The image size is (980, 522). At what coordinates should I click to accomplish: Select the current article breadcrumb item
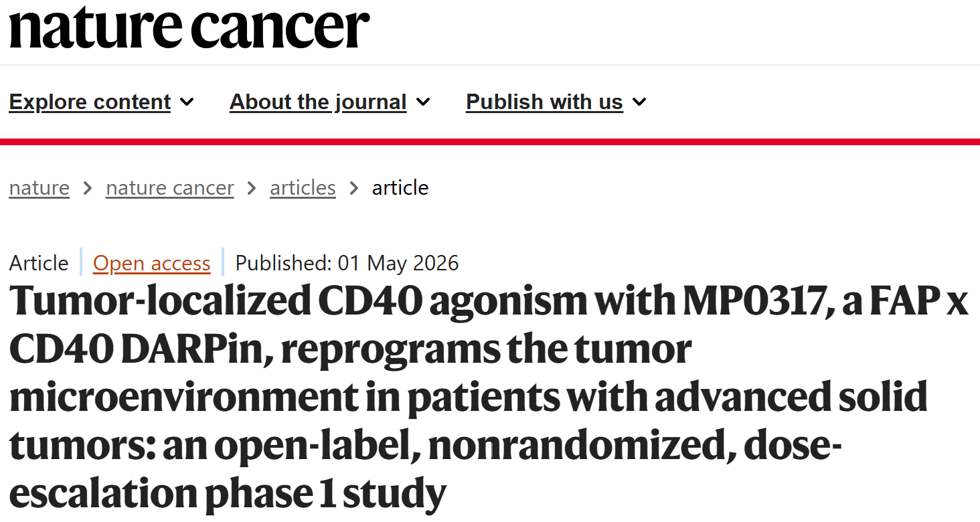pos(400,188)
